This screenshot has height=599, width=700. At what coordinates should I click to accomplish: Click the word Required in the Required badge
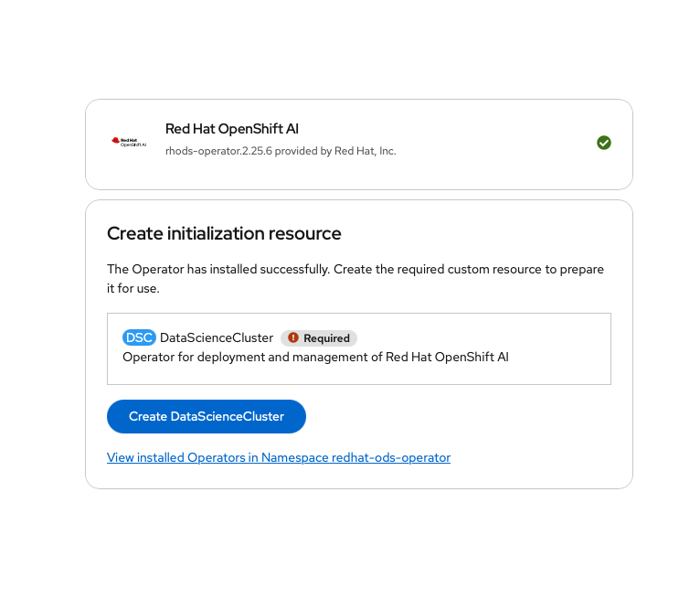326,338
